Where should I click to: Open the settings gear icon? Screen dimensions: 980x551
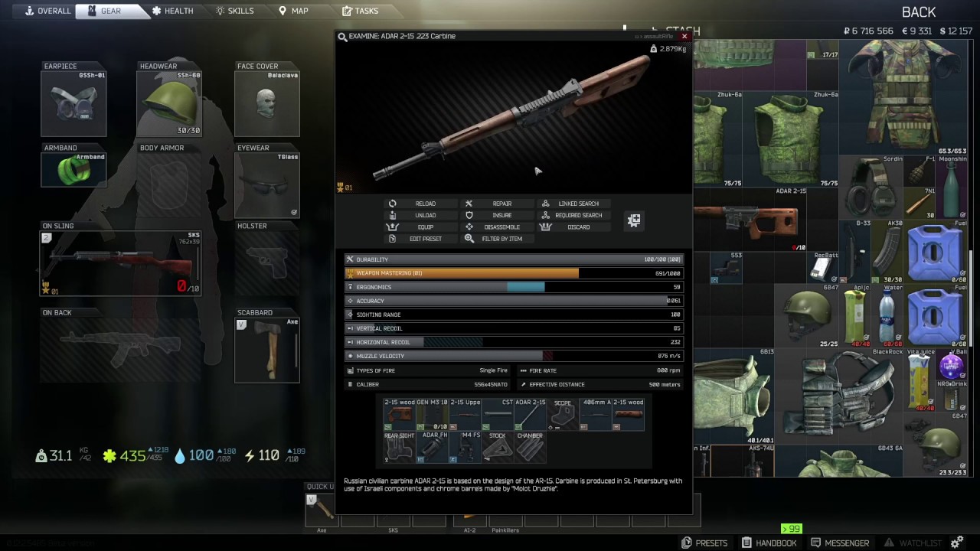[x=956, y=543]
